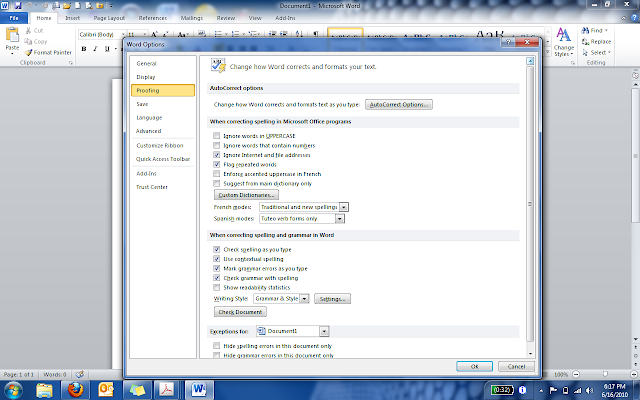Open the Spanish modes dropdown

coord(340,219)
